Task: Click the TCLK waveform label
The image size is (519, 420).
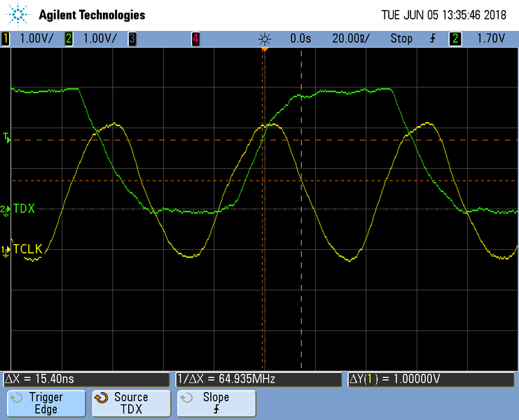Action: (28, 249)
